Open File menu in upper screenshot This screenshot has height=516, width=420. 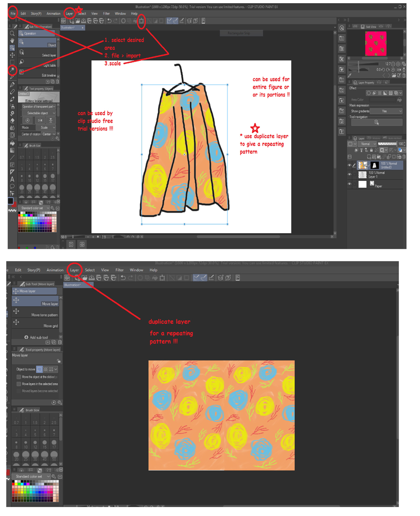(x=13, y=14)
